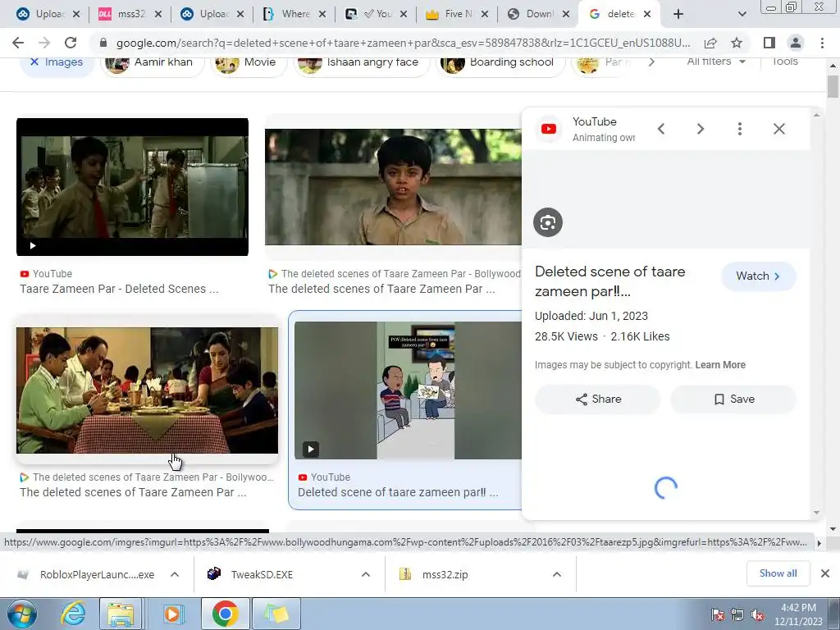
Task: Open the Chrome profile avatar
Action: point(796,43)
